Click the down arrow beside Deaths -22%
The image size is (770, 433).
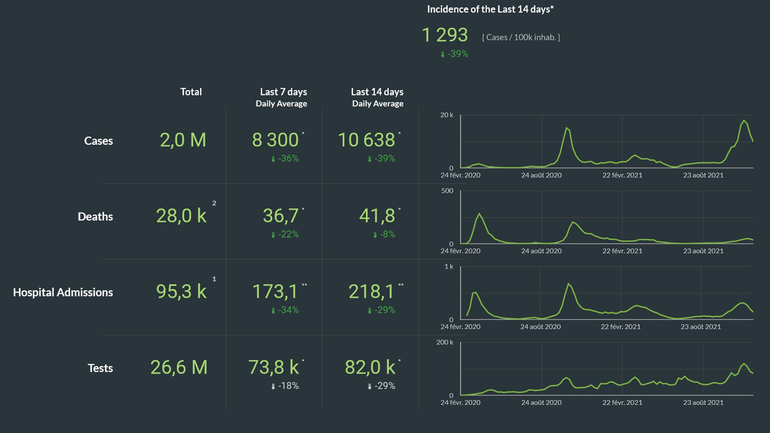click(273, 235)
